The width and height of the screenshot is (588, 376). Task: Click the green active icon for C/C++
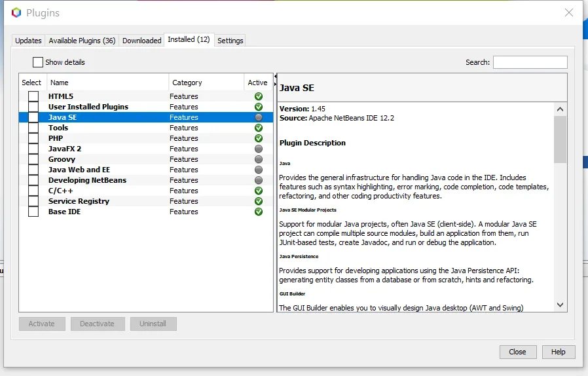coord(259,191)
